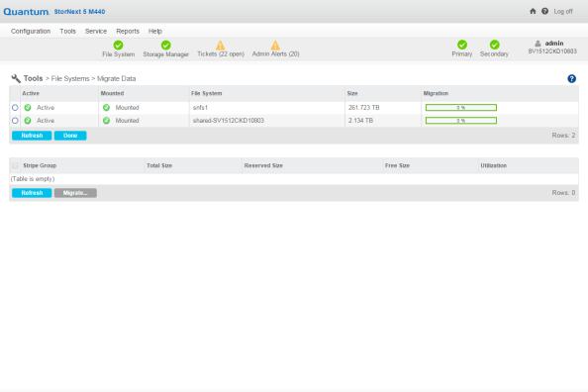This screenshot has height=392, width=588.
Task: Sort by the Reserved Size column header
Action: [263, 165]
